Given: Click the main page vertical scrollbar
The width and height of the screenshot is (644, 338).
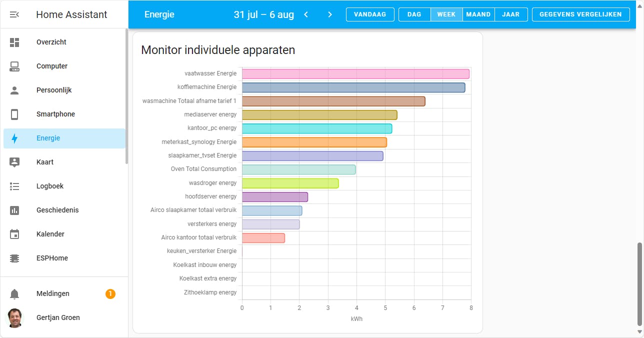Looking at the screenshot, I should 639,284.
